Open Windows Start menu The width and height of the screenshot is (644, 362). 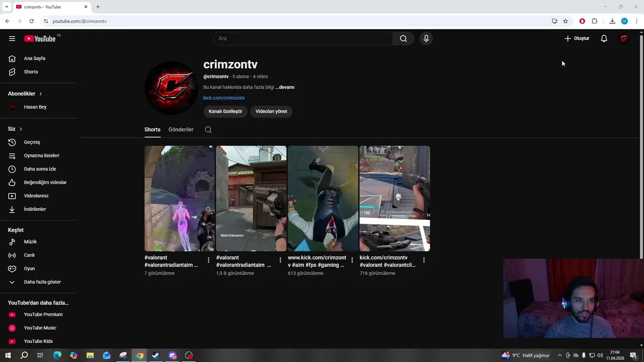coord(8,355)
